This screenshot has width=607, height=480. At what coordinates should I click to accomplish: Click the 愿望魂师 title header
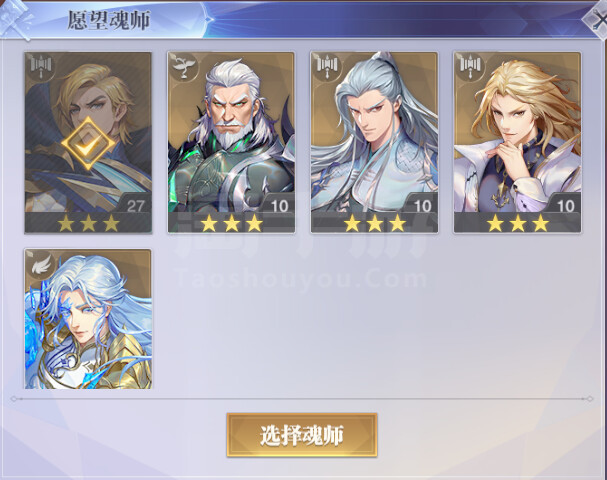pos(109,20)
